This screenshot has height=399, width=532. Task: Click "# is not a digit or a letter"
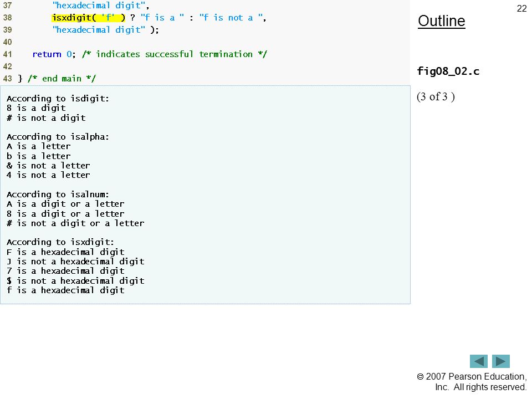click(x=75, y=223)
